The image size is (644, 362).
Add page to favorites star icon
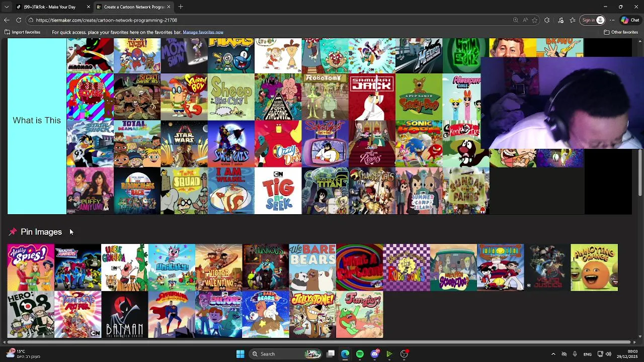(x=535, y=20)
